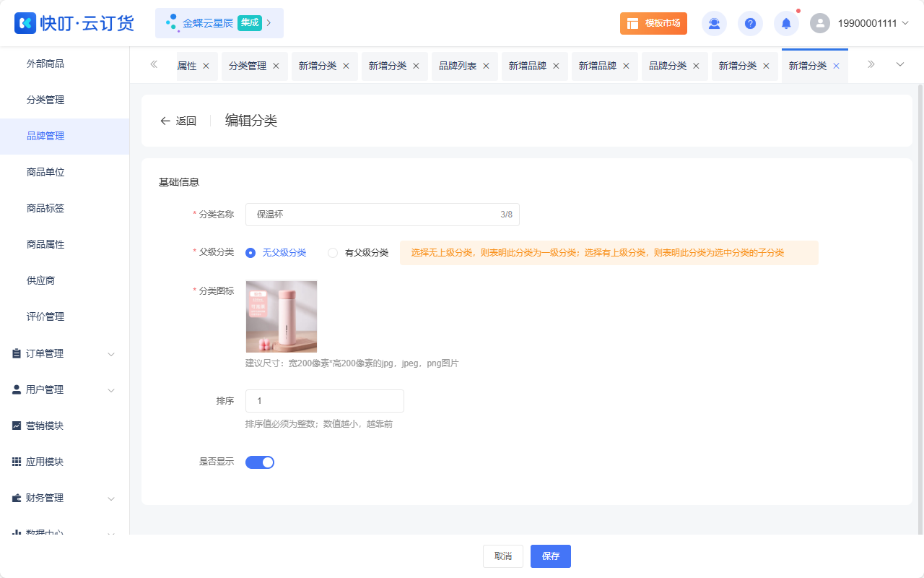Click the 营销模块 chart icon
Image resolution: width=924 pixels, height=578 pixels.
[17, 426]
